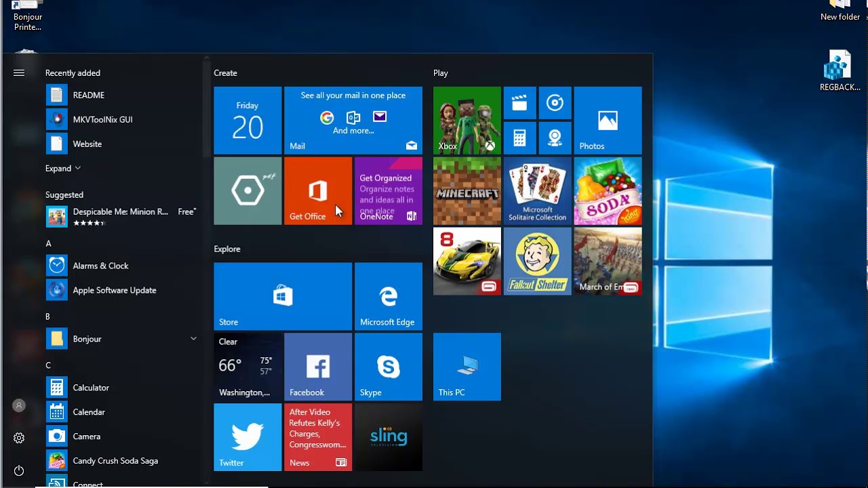Open the Settings gear in Start

point(19,438)
